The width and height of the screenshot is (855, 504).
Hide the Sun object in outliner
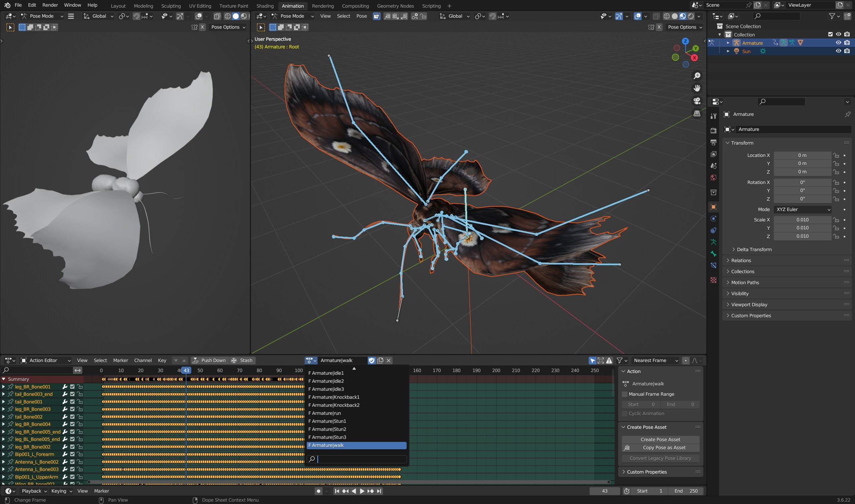(x=838, y=51)
